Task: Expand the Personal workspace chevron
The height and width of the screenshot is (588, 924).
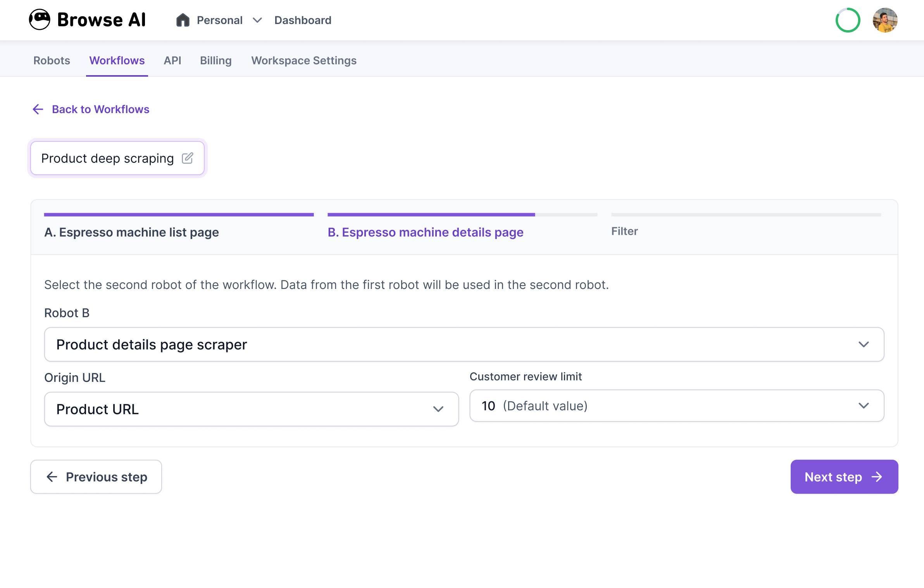Action: (257, 20)
